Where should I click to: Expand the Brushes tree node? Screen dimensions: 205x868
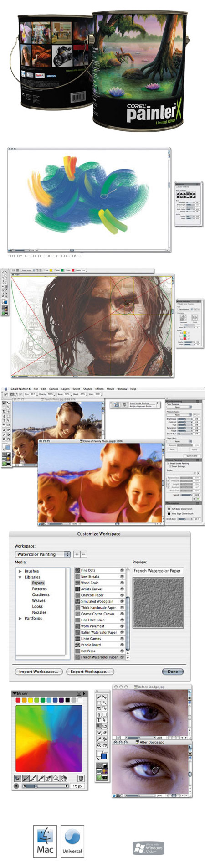coord(20,571)
